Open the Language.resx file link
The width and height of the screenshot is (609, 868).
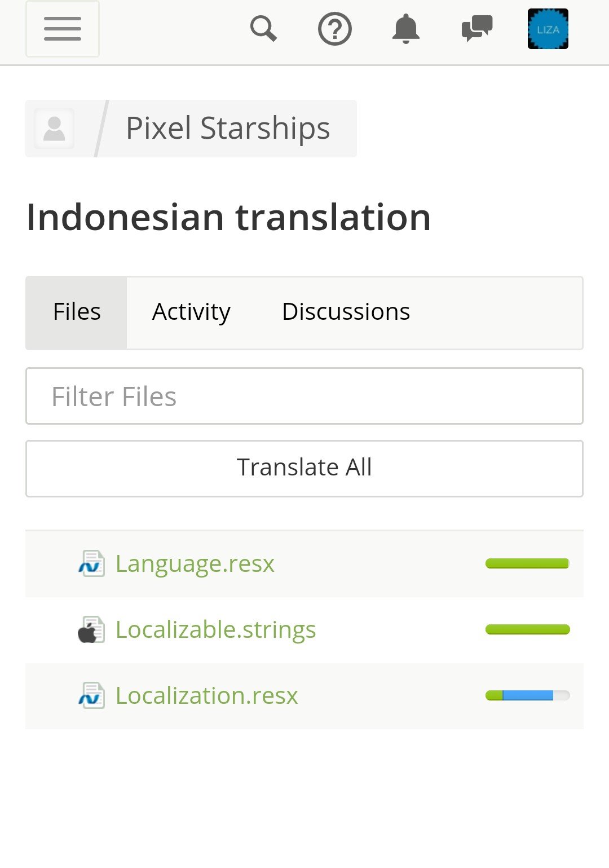[195, 563]
